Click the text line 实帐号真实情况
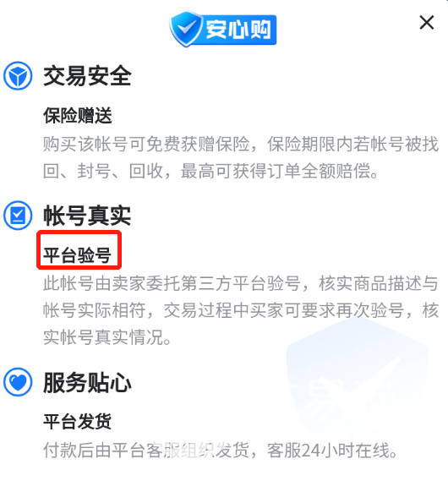This screenshot has width=448, height=481. [107, 337]
